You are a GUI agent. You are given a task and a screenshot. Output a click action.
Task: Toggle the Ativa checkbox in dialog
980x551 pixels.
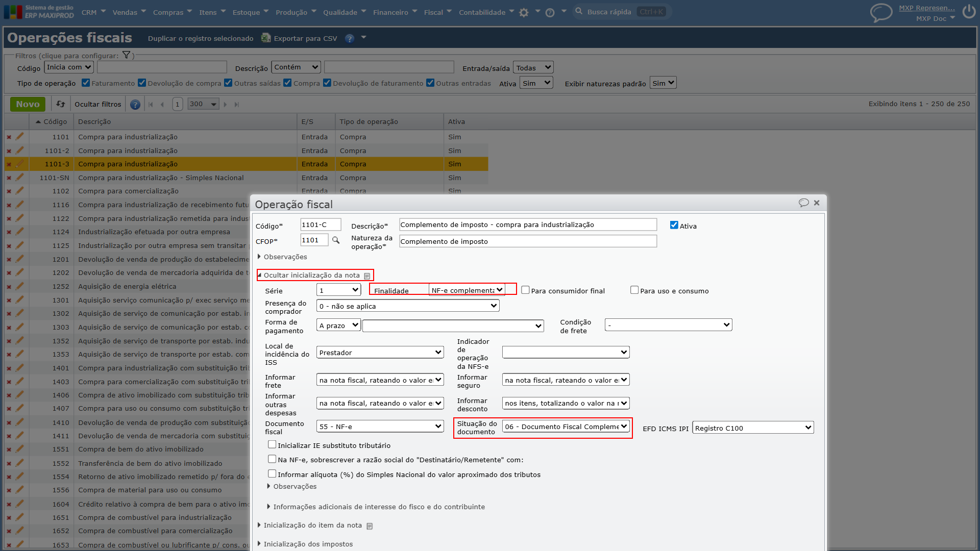click(674, 225)
